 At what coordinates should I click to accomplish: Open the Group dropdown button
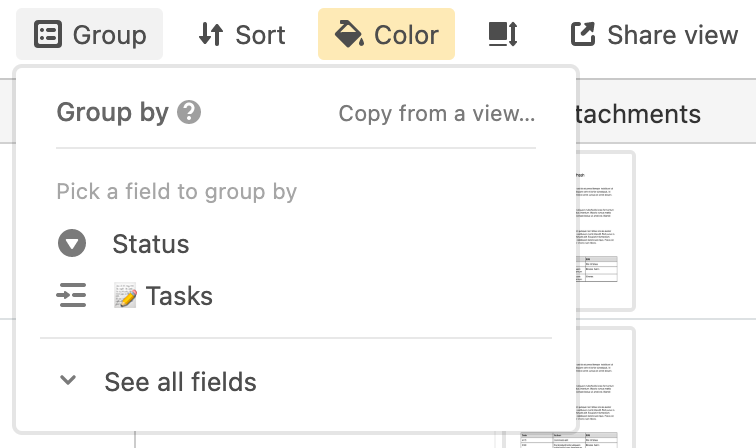click(x=90, y=34)
